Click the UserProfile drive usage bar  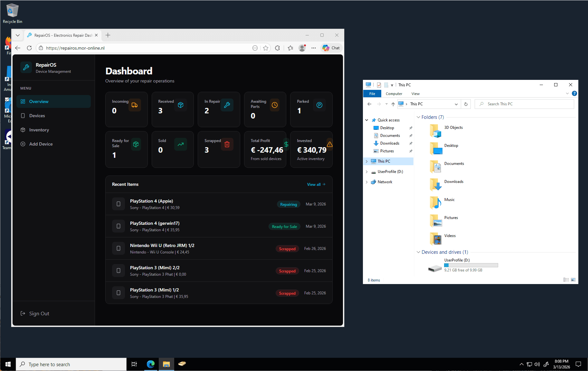click(x=471, y=265)
